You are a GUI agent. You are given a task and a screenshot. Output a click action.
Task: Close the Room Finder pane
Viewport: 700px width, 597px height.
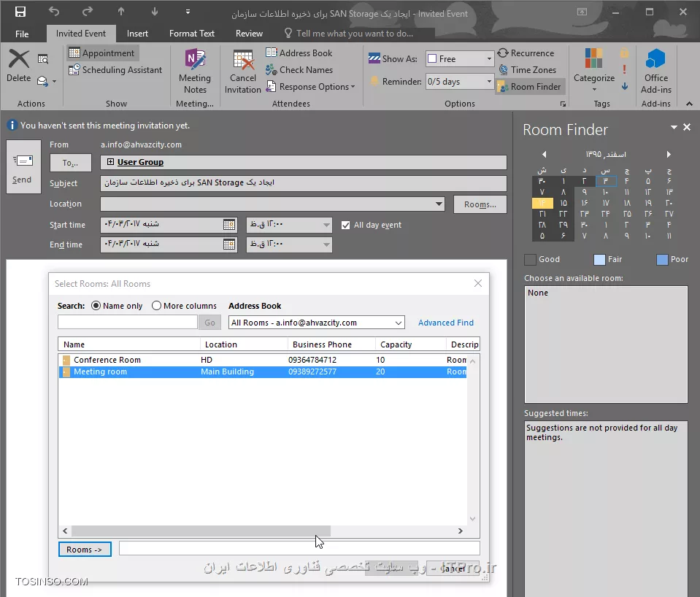tap(687, 127)
